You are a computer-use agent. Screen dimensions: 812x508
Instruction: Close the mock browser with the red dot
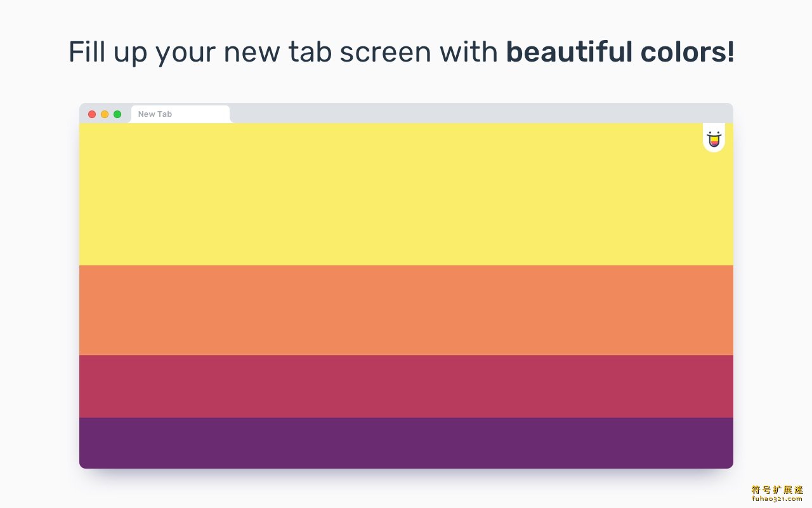[92, 114]
